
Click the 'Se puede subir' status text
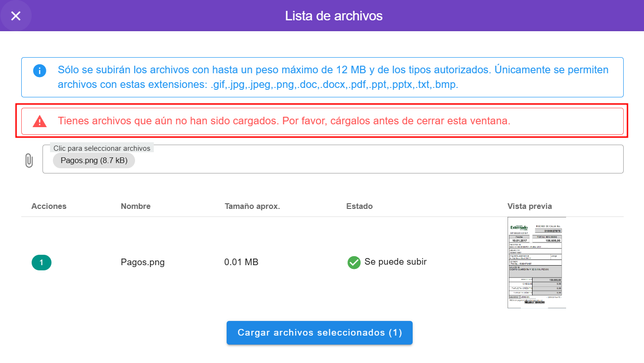(x=395, y=262)
